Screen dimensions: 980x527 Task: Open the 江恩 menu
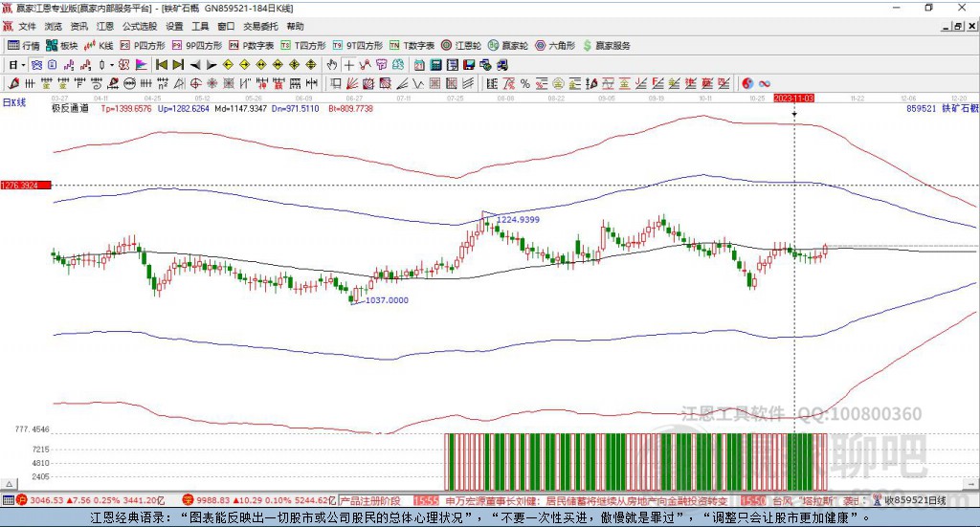click(105, 27)
